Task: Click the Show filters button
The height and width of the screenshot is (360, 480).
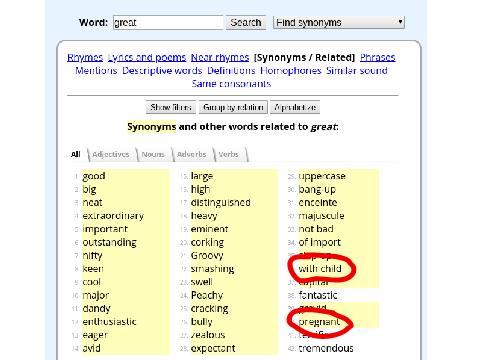Action: (171, 107)
